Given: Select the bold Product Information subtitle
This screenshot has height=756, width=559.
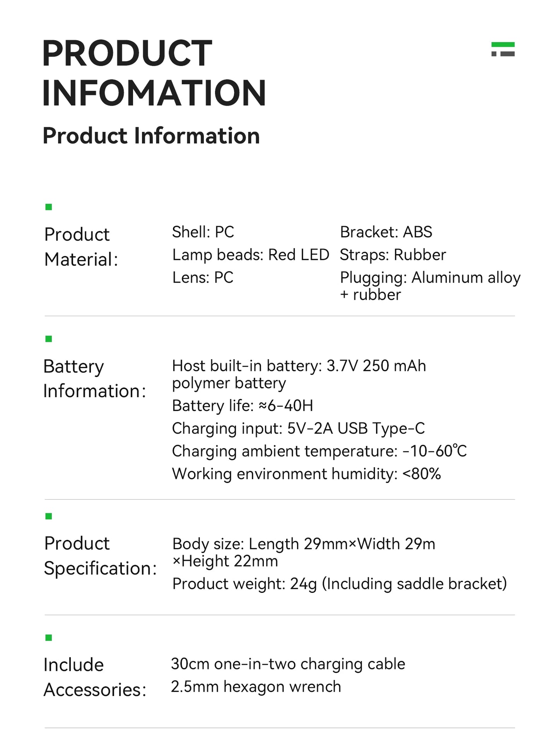Looking at the screenshot, I should click(x=151, y=136).
